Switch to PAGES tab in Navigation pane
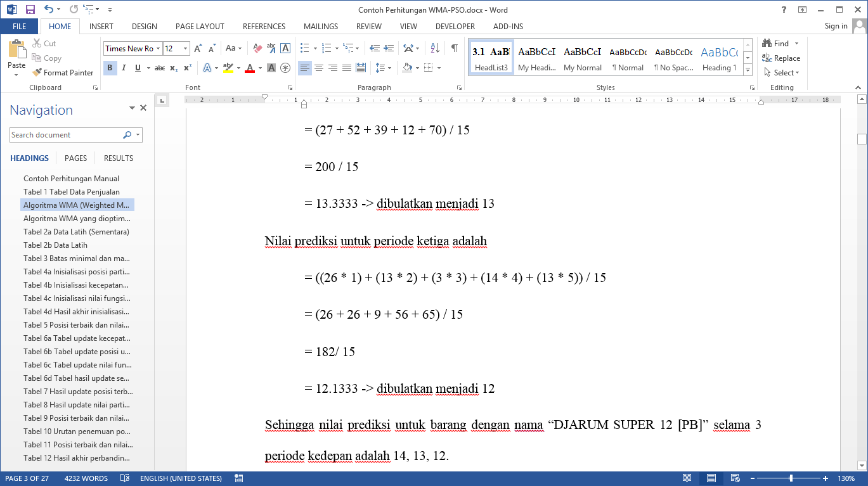 76,158
